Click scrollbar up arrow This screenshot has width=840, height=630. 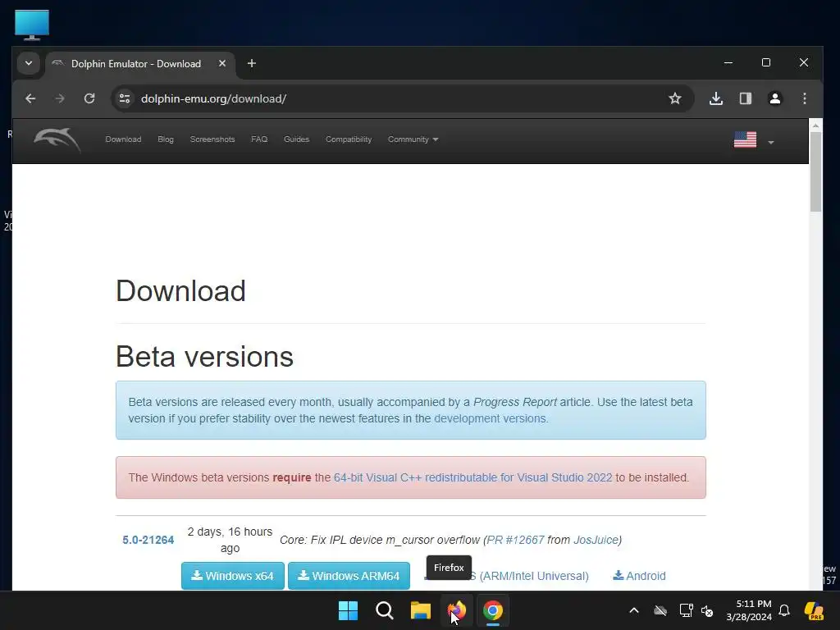[815, 126]
